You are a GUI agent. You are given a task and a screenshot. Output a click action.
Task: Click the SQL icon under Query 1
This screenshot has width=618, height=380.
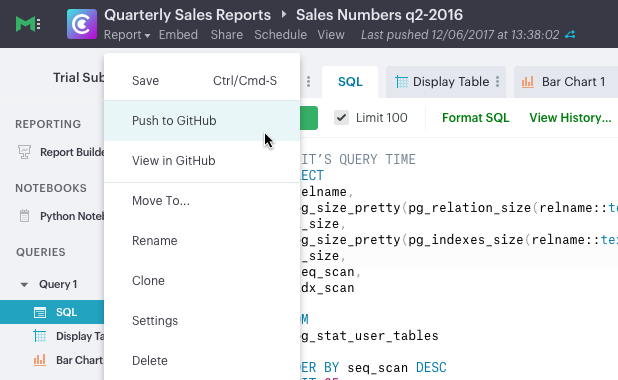click(40, 313)
